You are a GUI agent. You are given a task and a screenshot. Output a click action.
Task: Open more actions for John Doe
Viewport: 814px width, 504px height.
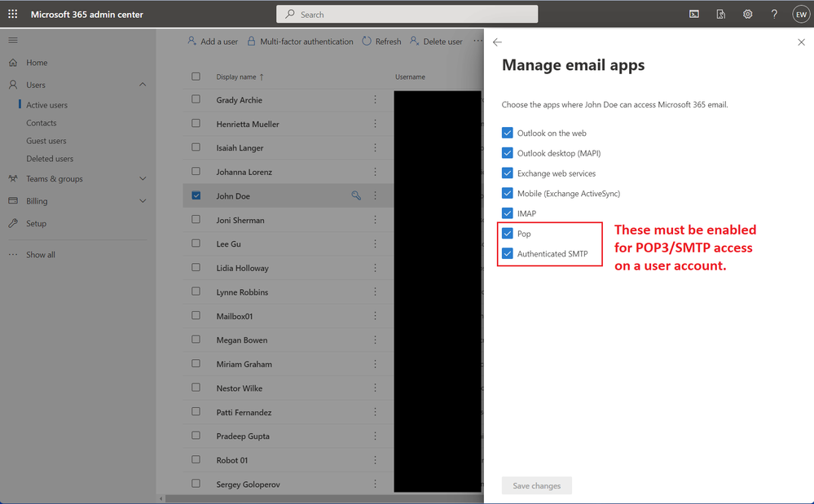(376, 195)
